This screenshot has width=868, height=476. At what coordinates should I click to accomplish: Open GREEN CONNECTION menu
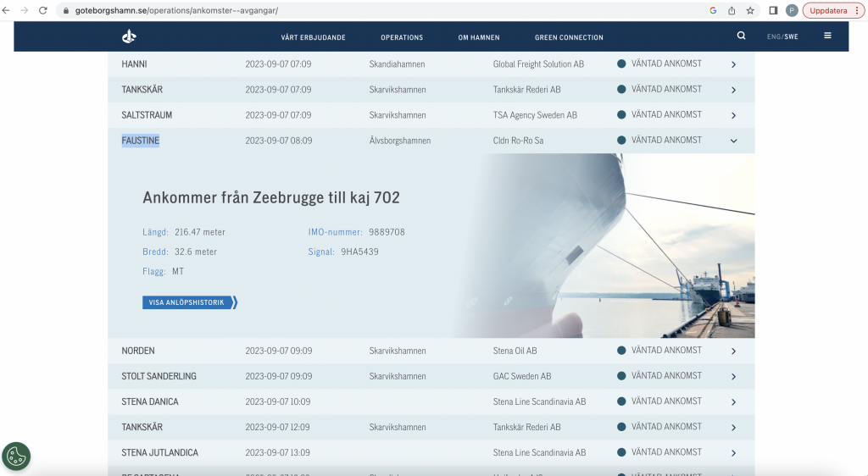pyautogui.click(x=569, y=37)
